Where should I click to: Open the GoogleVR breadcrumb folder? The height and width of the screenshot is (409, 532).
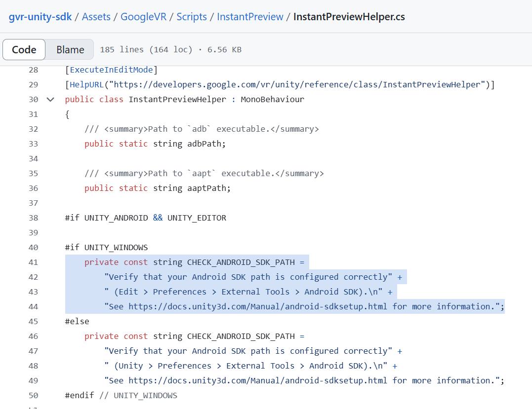click(144, 17)
